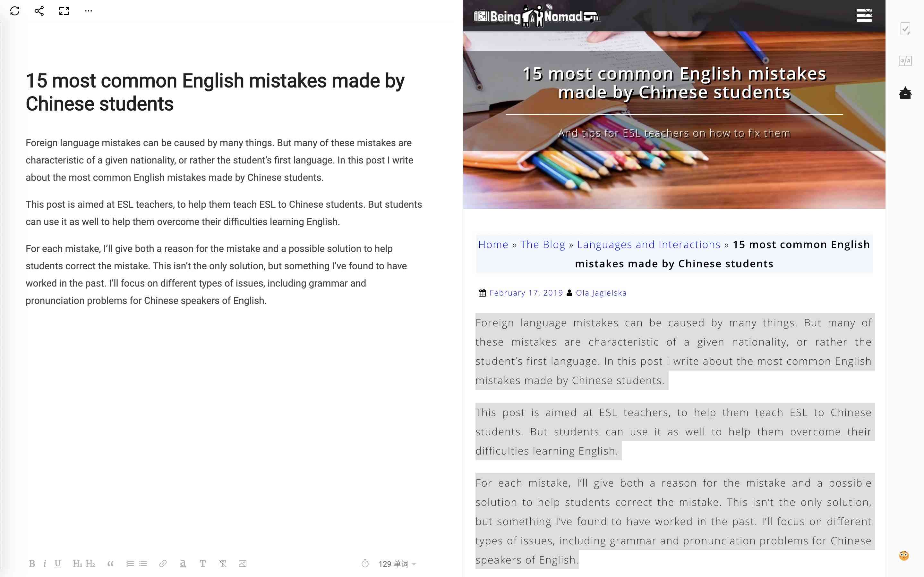The height and width of the screenshot is (577, 924).
Task: Click the Languages and Interactions link
Action: click(649, 244)
